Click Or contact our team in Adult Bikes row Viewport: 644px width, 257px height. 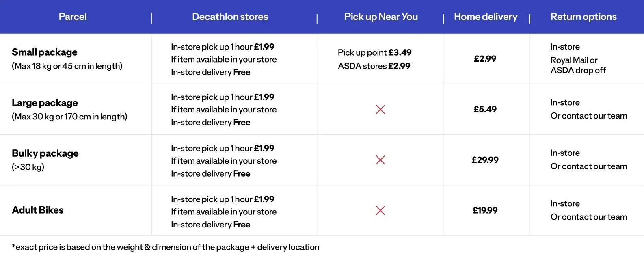click(588, 217)
